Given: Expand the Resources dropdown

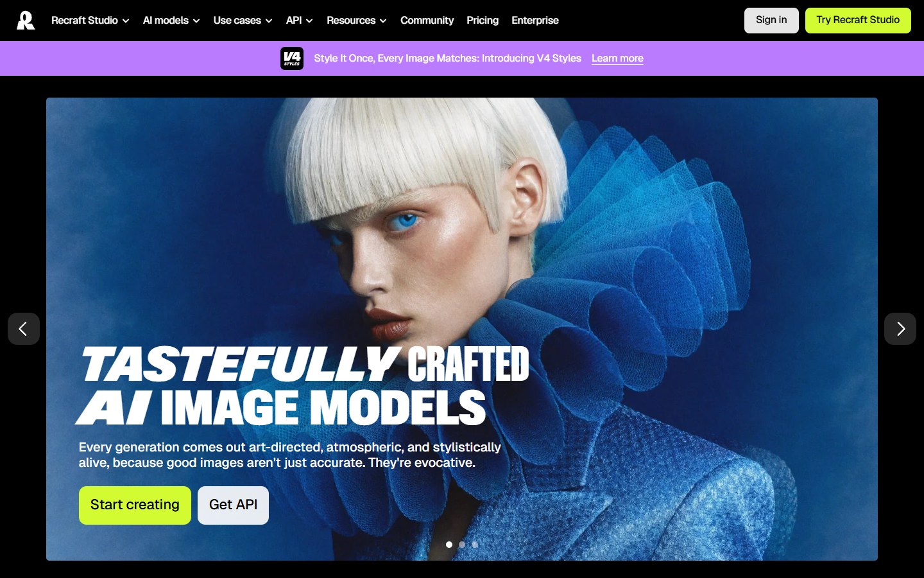Looking at the screenshot, I should pyautogui.click(x=357, y=21).
